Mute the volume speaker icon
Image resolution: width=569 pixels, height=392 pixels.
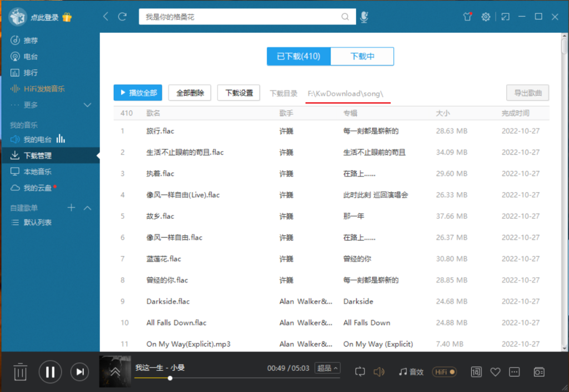pyautogui.click(x=379, y=371)
